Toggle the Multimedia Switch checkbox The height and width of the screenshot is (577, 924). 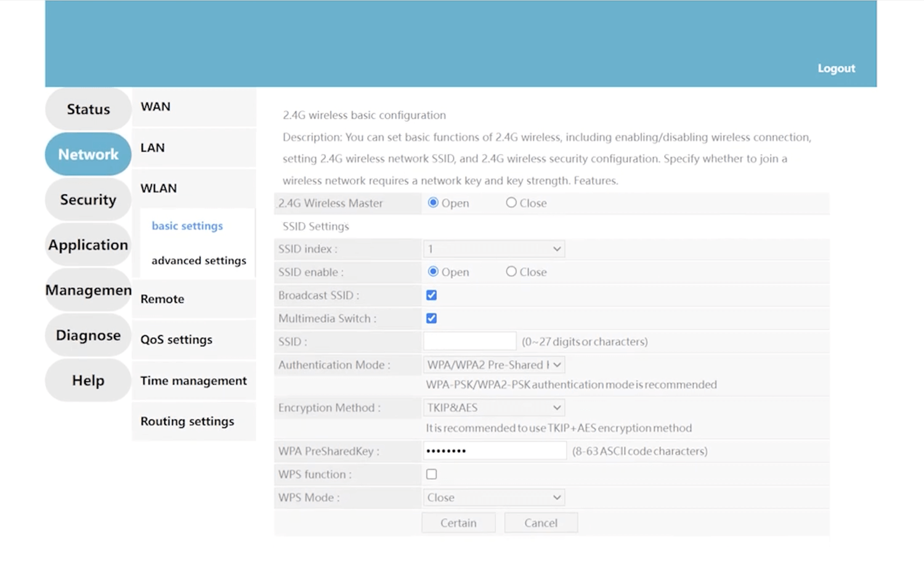pos(431,319)
